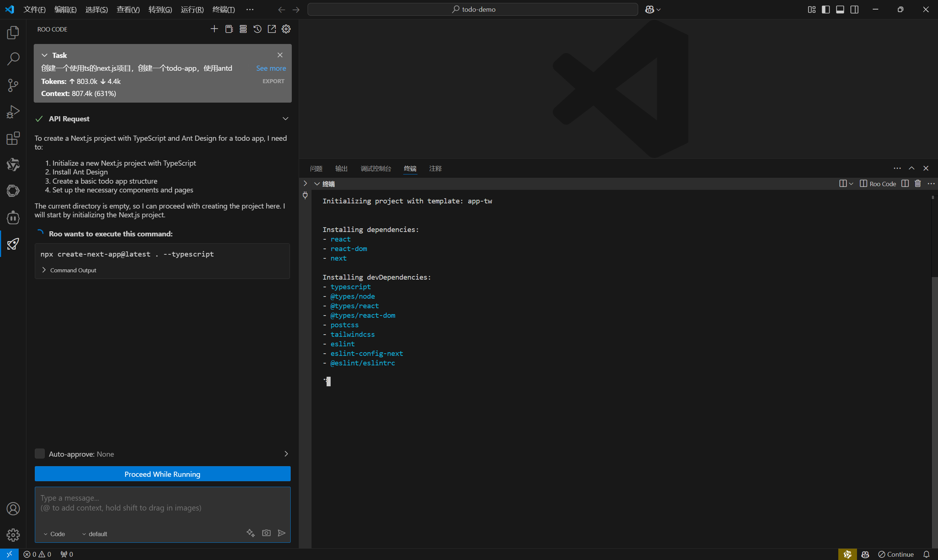Open Roo Code in editor popout
938x560 pixels.
(x=272, y=29)
